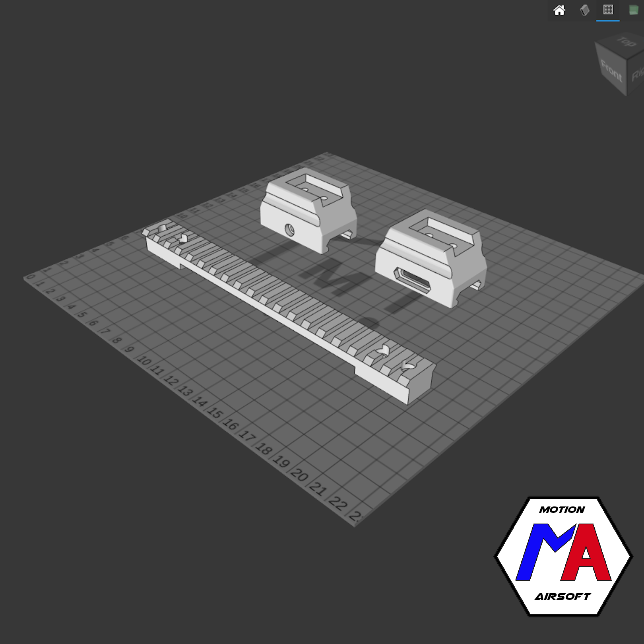The image size is (644, 644).
Task: Toggle the grid display icon
Action: pyautogui.click(x=608, y=10)
